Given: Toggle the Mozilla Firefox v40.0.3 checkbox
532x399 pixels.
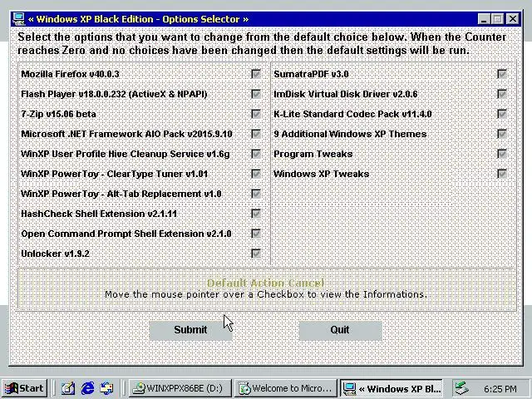Looking at the screenshot, I should point(256,74).
